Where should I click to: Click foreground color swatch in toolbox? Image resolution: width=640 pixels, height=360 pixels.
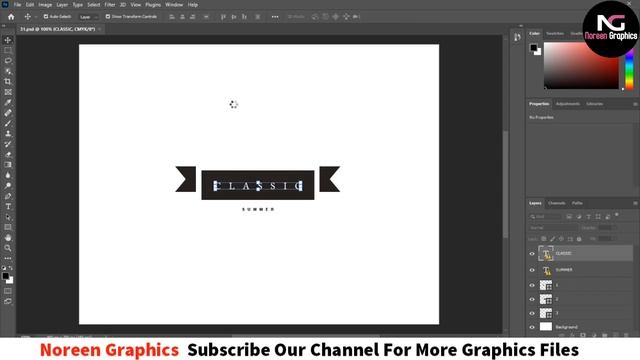pos(5,276)
